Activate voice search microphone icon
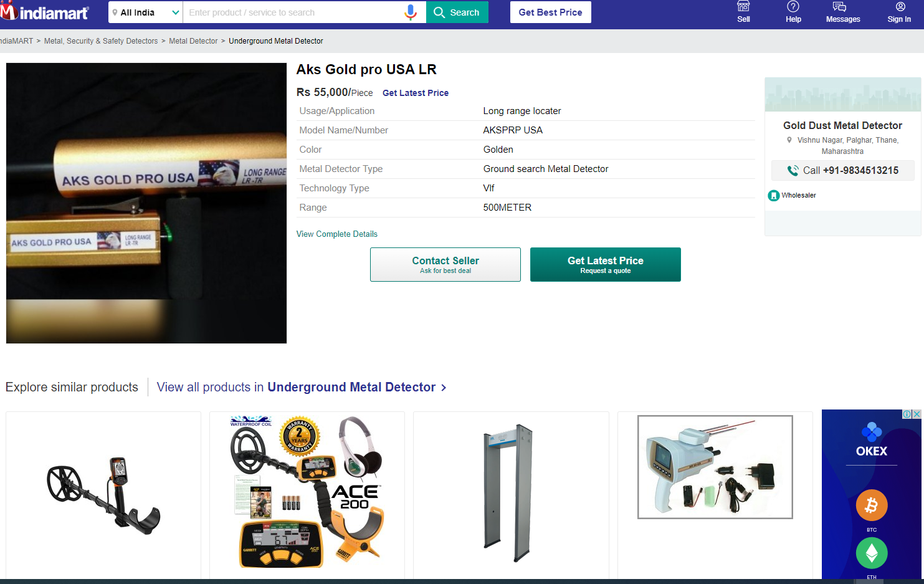924x584 pixels. (411, 12)
